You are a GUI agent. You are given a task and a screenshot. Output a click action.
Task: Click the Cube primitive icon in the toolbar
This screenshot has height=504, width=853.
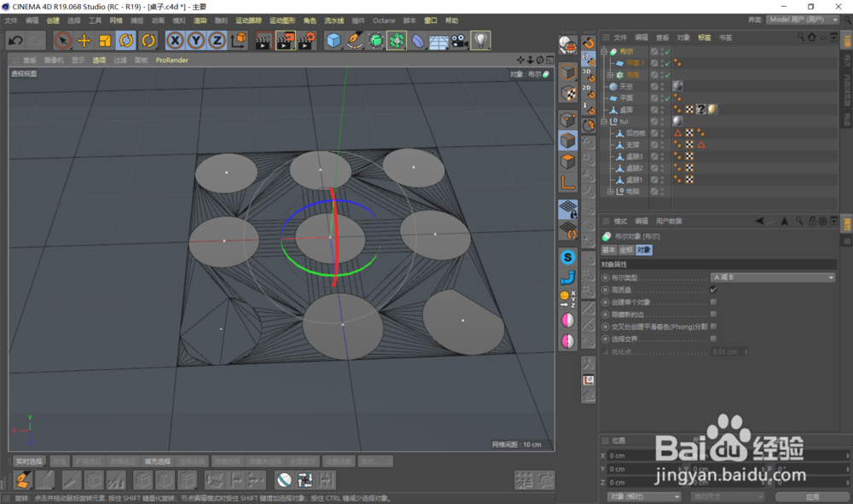click(x=332, y=40)
